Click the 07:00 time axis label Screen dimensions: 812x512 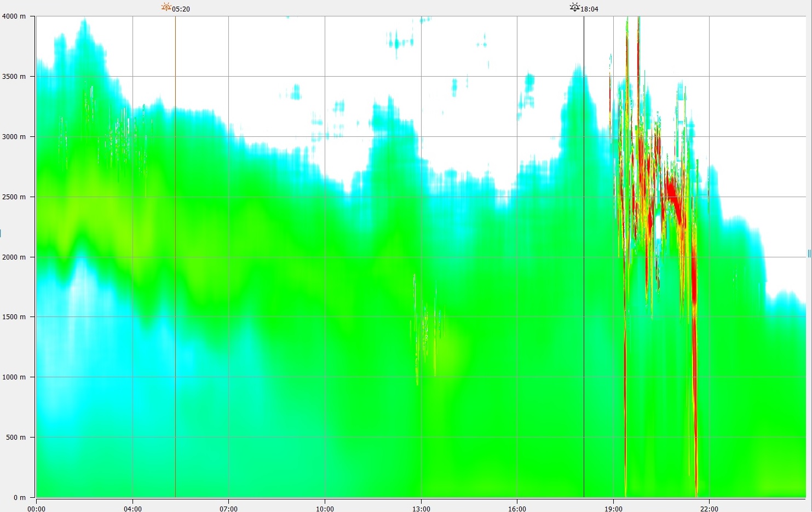(228, 509)
